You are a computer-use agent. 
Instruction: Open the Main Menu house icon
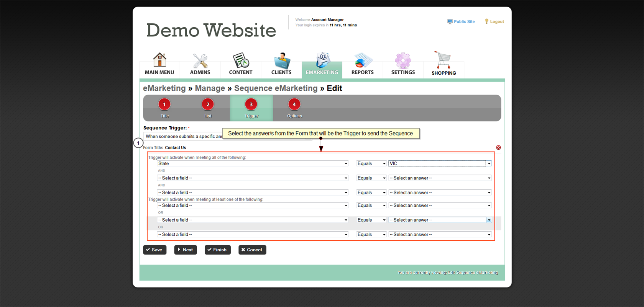pos(159,60)
